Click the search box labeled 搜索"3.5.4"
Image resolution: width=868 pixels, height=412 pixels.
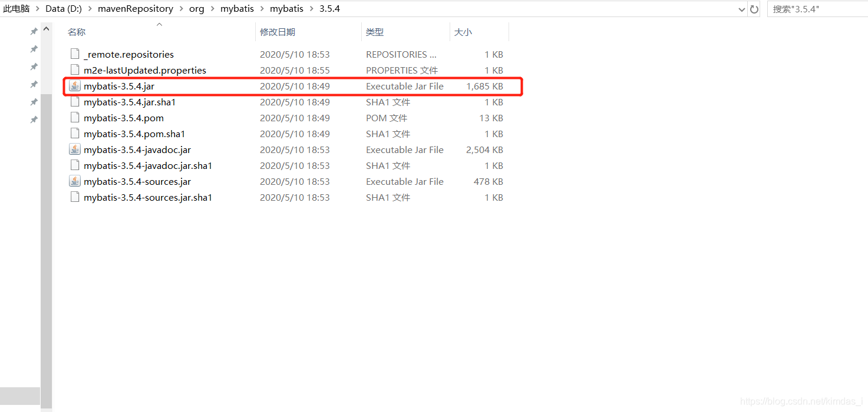817,9
